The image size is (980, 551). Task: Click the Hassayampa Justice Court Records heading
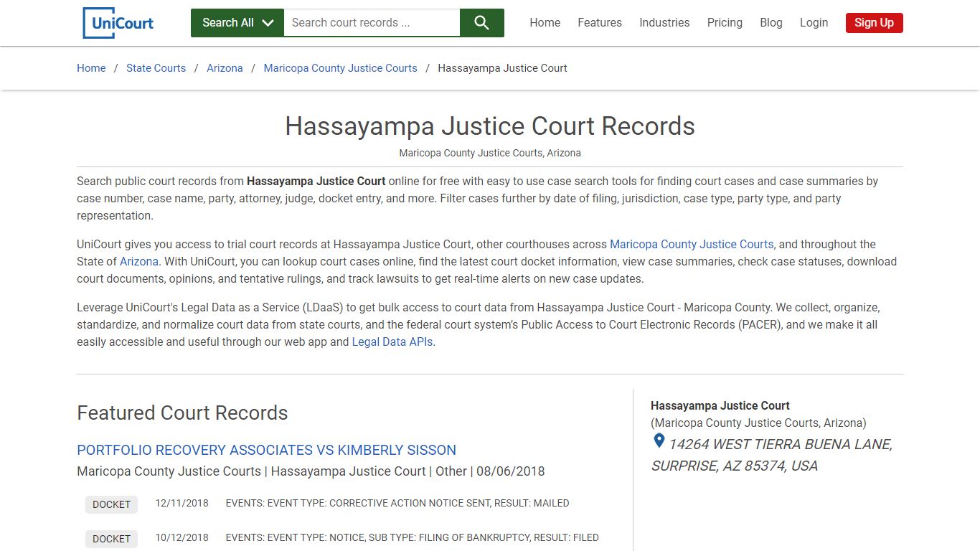[x=490, y=126]
